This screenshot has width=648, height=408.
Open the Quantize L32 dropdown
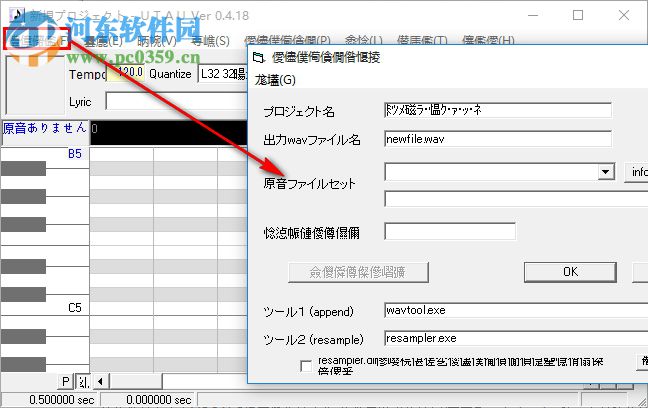tap(223, 74)
